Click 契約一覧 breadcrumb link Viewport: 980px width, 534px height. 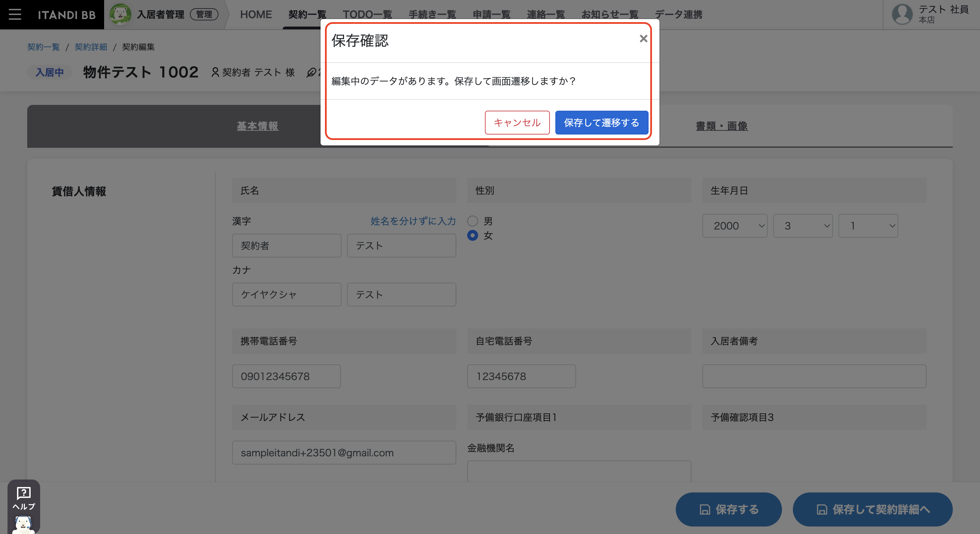tap(43, 47)
